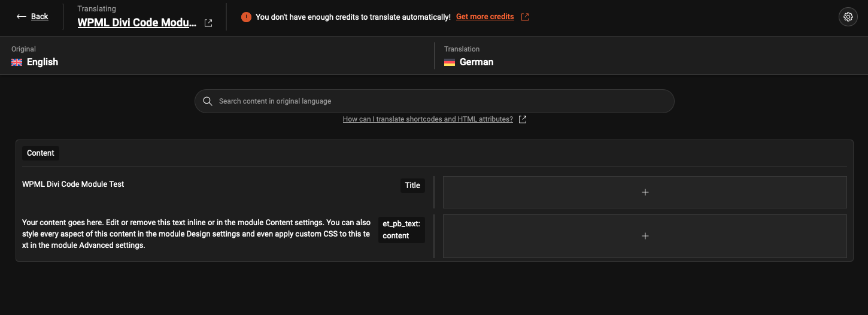Click the not enough credits warning message
Screen dimensions: 868x315
click(353, 17)
